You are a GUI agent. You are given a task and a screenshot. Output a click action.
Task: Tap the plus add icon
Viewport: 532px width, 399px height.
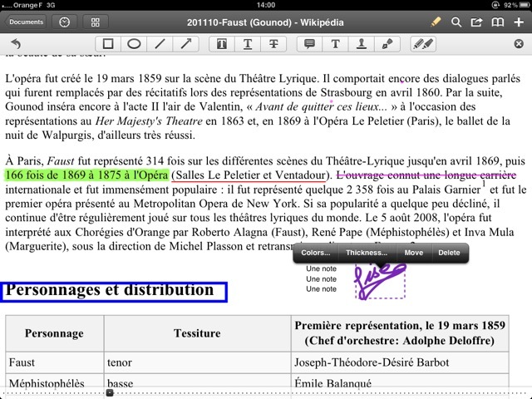pos(519,22)
